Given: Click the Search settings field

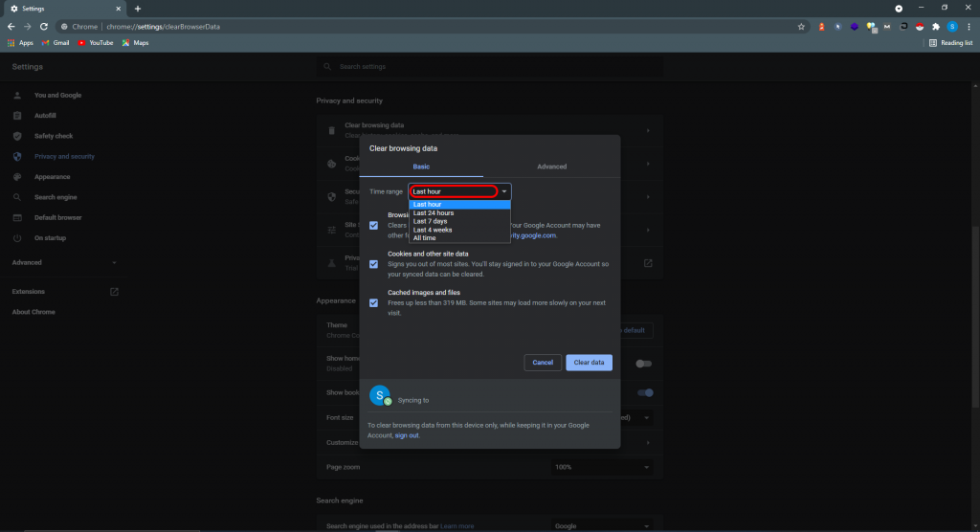Looking at the screenshot, I should 490,66.
